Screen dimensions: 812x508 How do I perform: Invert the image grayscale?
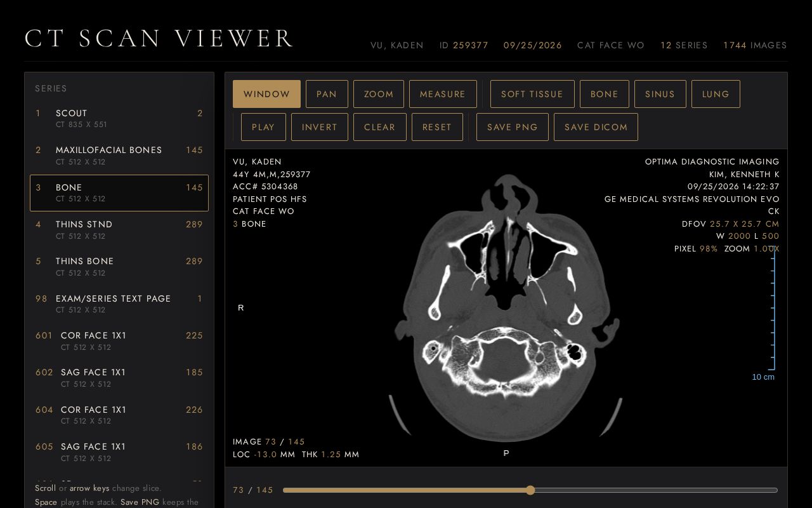click(x=320, y=127)
